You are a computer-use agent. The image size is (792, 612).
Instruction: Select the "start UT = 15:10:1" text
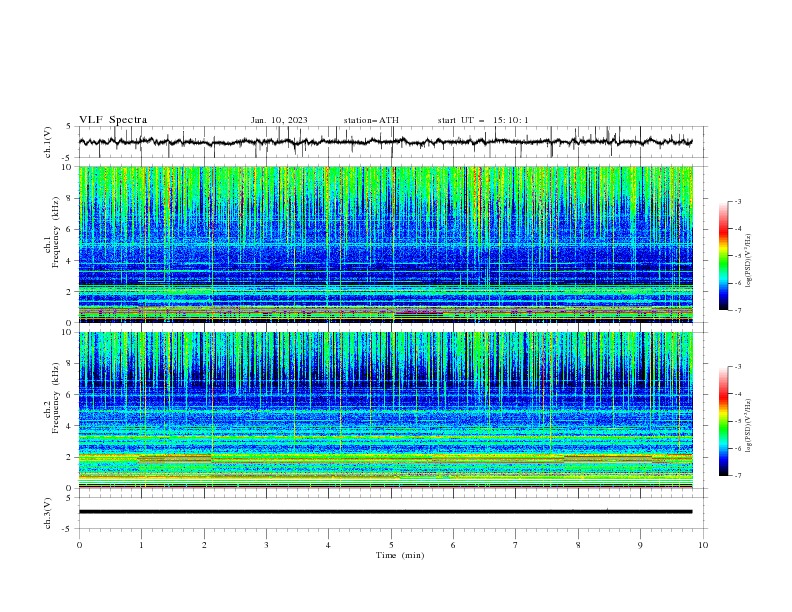(483, 120)
